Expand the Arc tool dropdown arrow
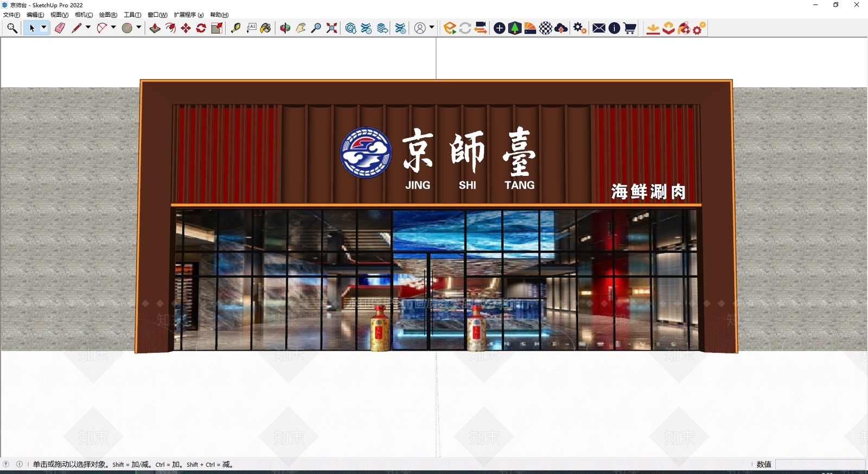 [113, 28]
